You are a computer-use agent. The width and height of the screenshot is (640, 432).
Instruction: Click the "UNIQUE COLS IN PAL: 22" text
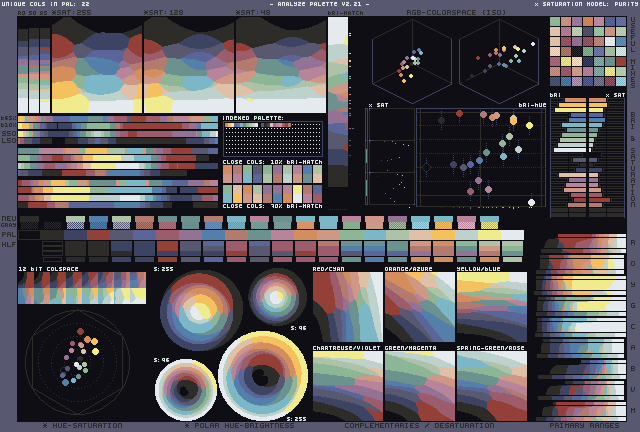point(45,4)
